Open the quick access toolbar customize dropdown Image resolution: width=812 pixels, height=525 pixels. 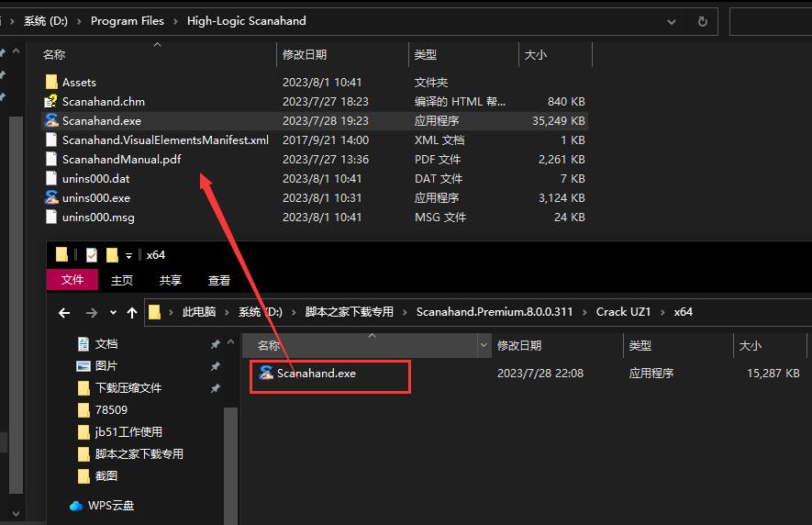point(128,255)
